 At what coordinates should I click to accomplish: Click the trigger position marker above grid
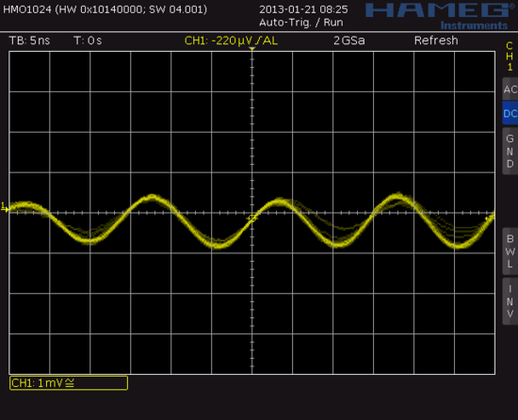coord(252,49)
